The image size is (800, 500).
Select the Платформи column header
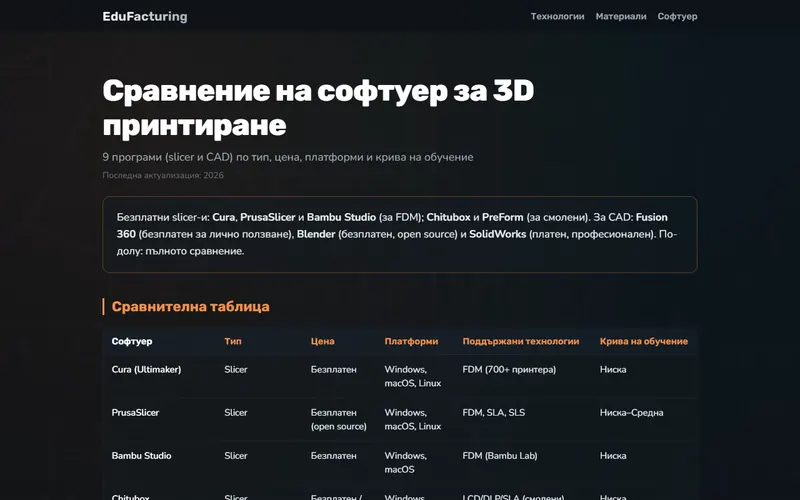411,341
